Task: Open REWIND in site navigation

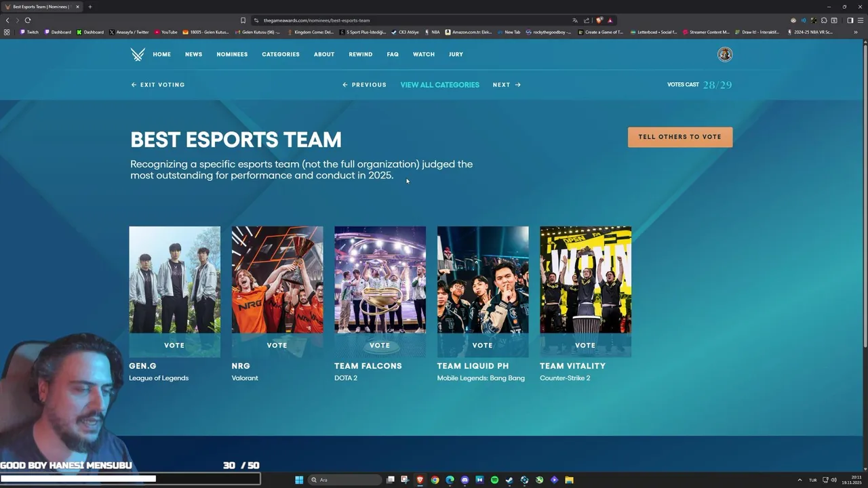Action: coord(361,54)
